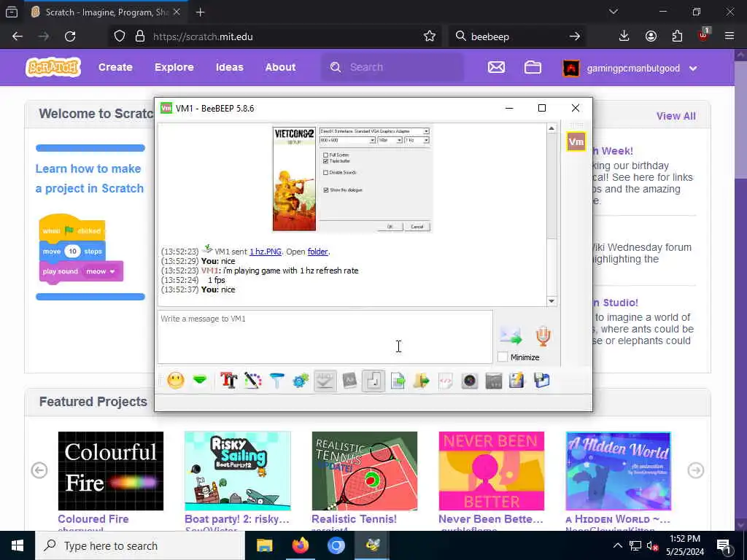Screen dimensions: 747x560
Task: Open Explore in Scratch navigation
Action: click(x=174, y=67)
